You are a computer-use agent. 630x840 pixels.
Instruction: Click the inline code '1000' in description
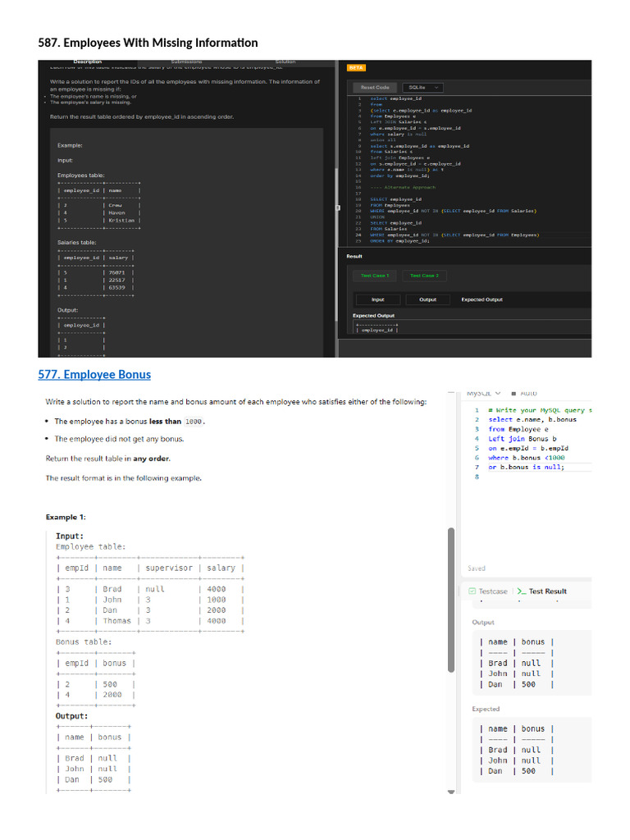coord(194,422)
